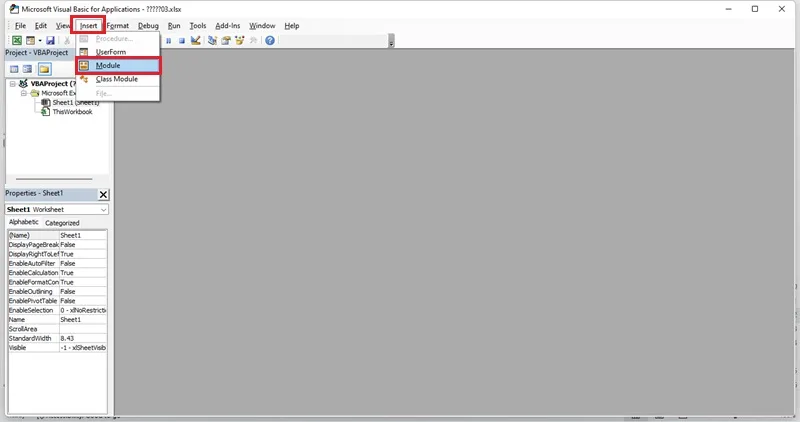Click the Project - VBAProject panel title
The width and height of the screenshot is (800, 422).
click(37, 53)
